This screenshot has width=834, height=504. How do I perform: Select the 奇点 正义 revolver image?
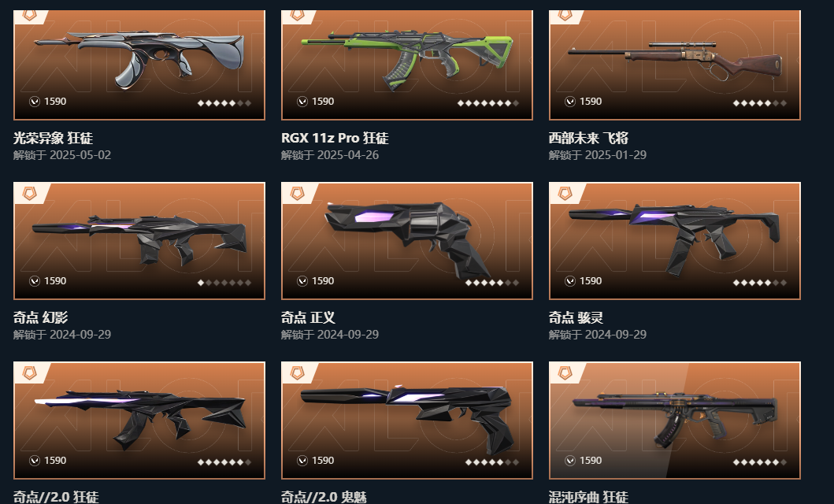(407, 239)
